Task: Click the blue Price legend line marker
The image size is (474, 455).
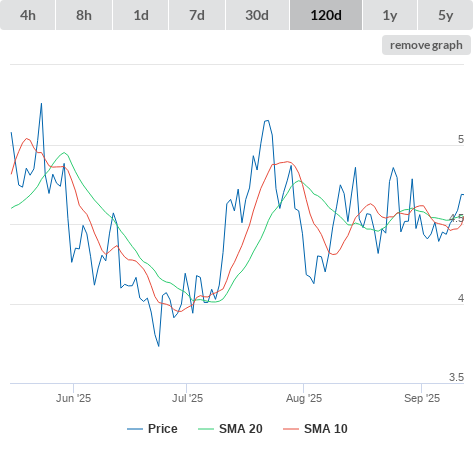Action: [135, 429]
